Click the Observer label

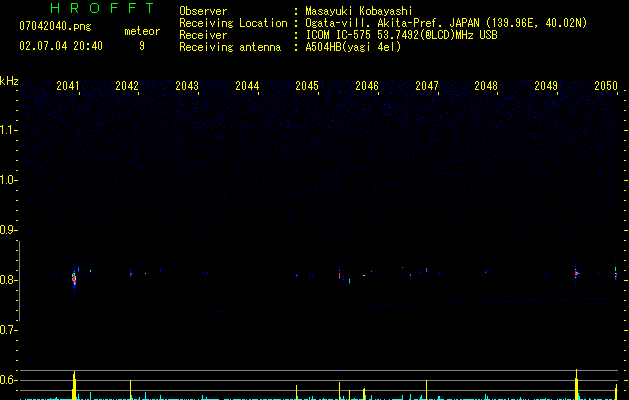[203, 11]
